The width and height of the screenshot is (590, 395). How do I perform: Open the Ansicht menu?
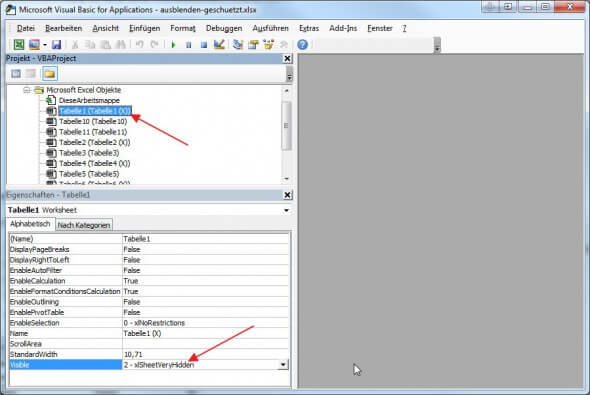point(105,28)
